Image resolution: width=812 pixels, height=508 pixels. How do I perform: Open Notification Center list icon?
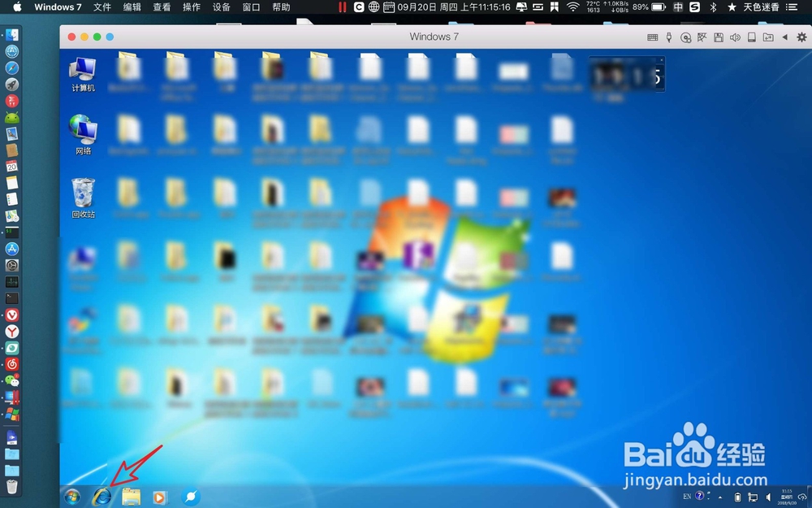tap(791, 7)
